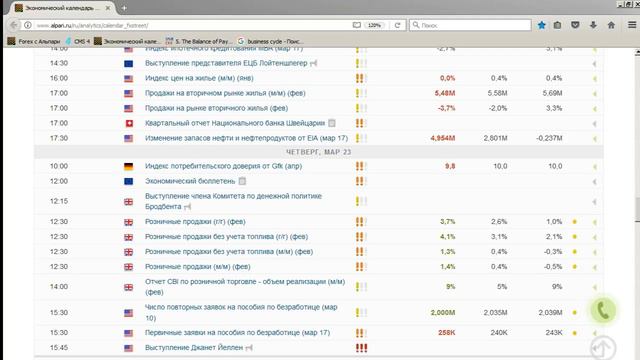Go to Firefox home page icon
Image resolution: width=640 pixels, height=360 pixels.
611,25
